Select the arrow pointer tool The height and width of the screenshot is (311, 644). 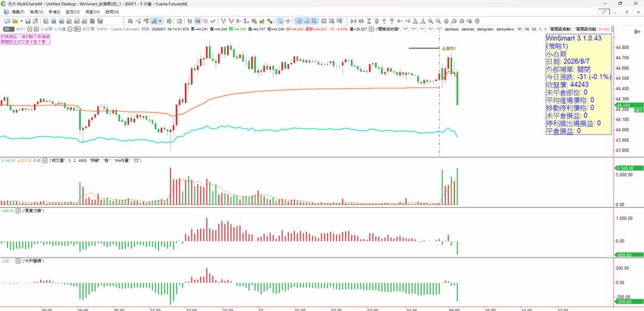coord(280,21)
